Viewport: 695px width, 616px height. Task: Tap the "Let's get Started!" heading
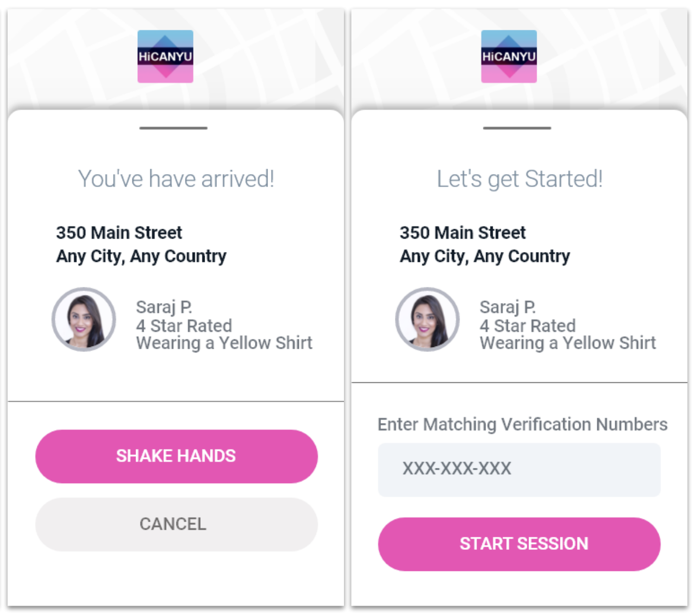click(x=520, y=179)
